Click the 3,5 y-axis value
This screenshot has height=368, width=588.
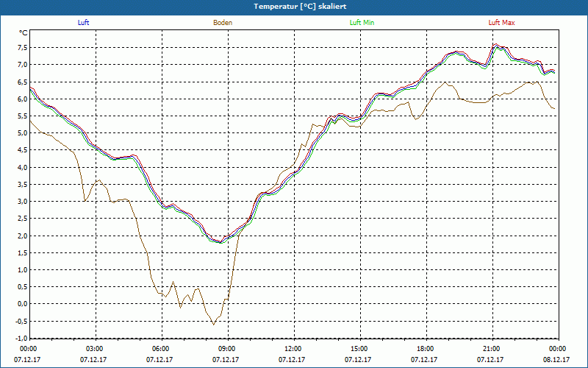point(22,185)
